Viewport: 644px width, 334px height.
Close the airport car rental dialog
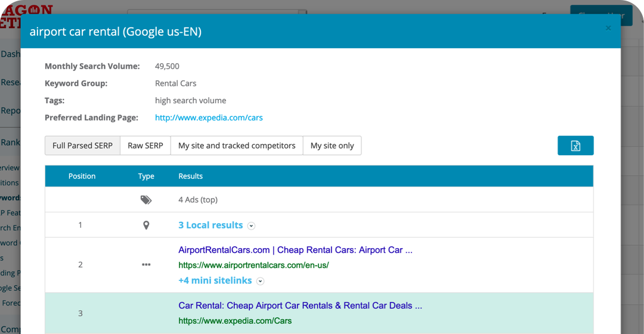(x=608, y=28)
